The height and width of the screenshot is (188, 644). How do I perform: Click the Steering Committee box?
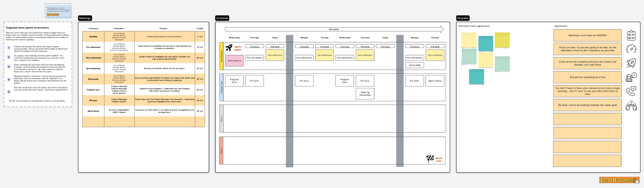365,94
